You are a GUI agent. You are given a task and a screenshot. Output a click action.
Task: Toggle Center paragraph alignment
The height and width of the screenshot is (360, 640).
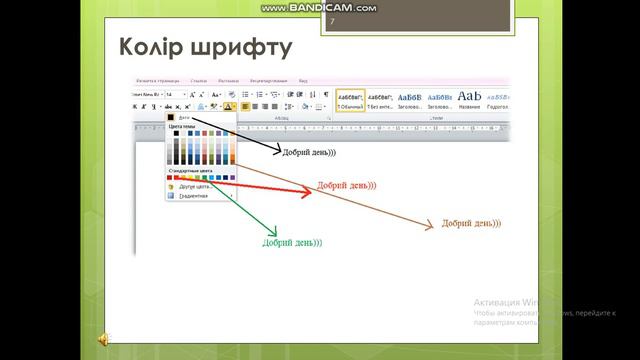(x=255, y=107)
